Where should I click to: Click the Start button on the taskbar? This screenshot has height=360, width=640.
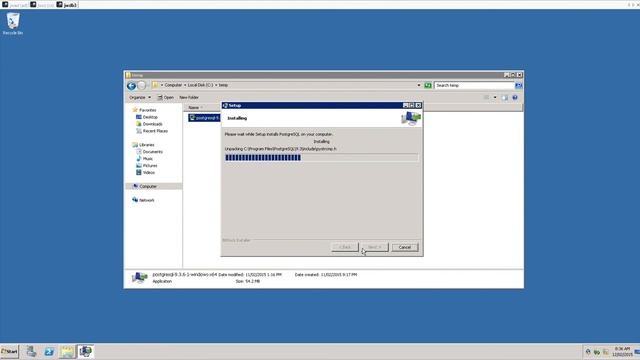[9, 351]
